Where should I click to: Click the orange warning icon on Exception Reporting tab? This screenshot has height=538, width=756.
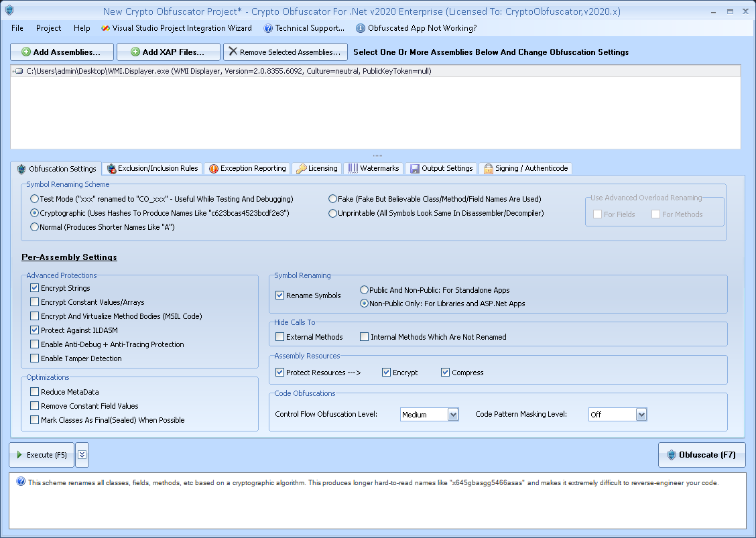coord(214,169)
